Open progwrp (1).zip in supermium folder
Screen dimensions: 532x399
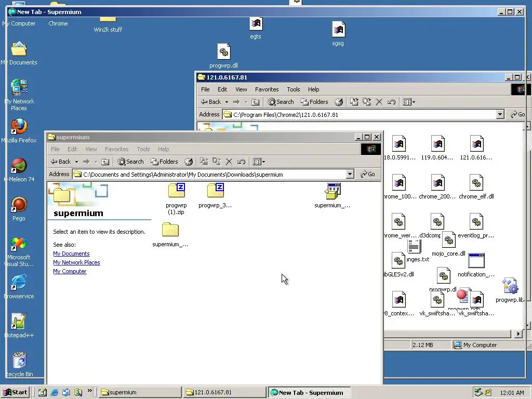tap(177, 199)
